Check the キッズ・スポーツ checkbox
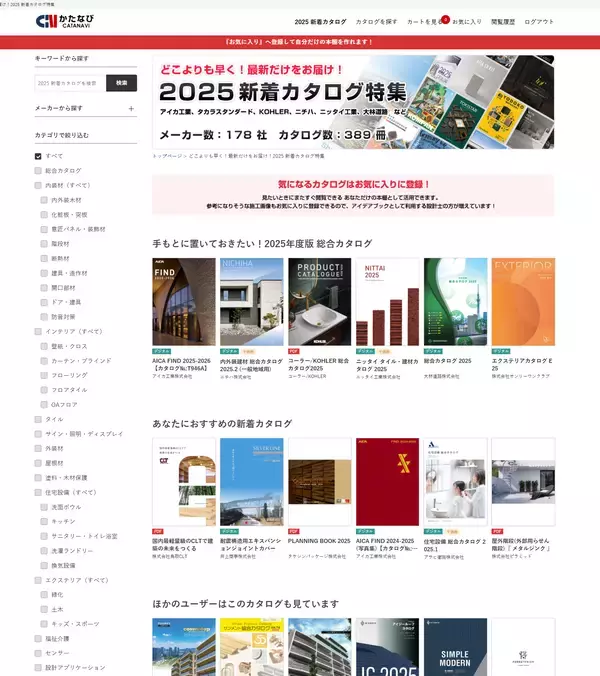The image size is (600, 676). pyautogui.click(x=44, y=624)
